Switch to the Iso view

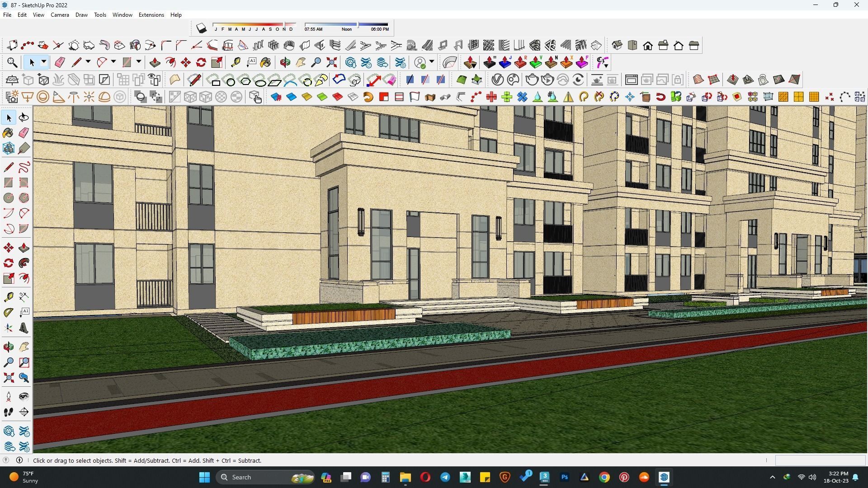click(x=617, y=45)
